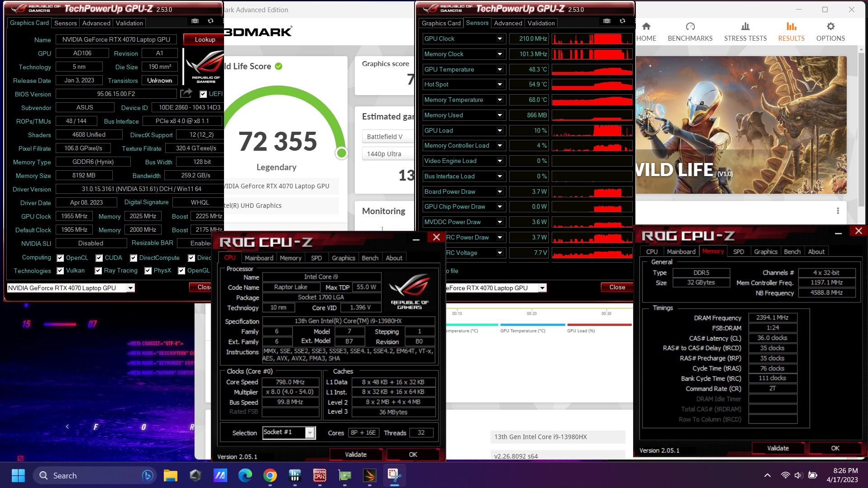868x488 pixels.
Task: Open Google Chrome from the taskbar
Action: pyautogui.click(x=270, y=475)
